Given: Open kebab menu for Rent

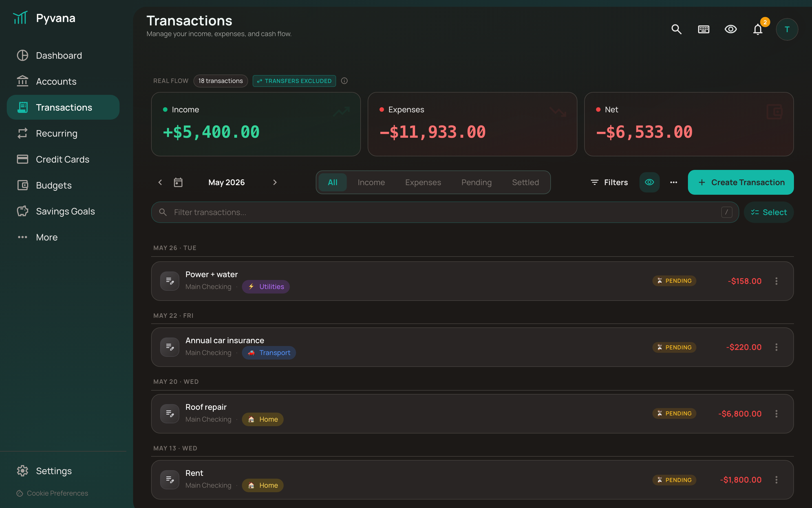Looking at the screenshot, I should pyautogui.click(x=776, y=480).
